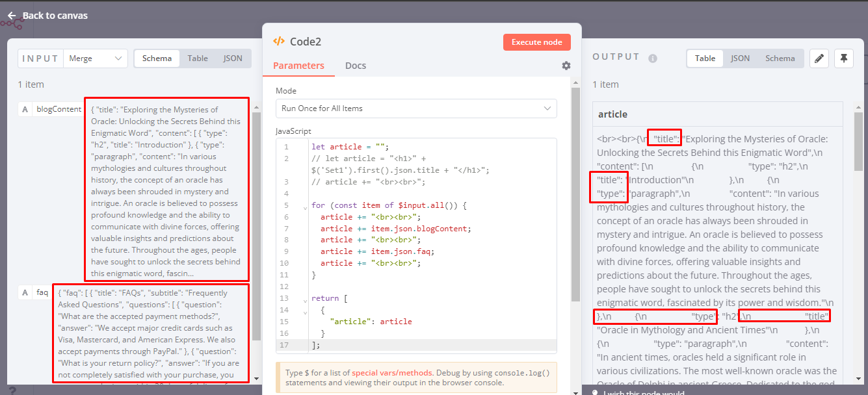Edit output with pencil icon
This screenshot has width=868, height=395.
click(x=819, y=58)
